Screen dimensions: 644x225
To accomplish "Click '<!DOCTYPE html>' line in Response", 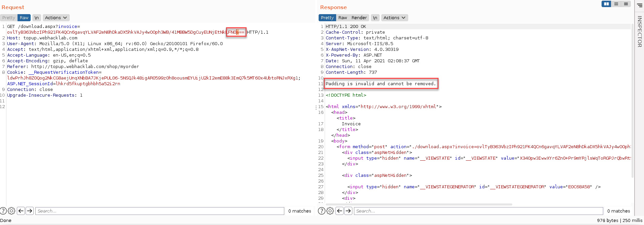I will tap(346, 95).
